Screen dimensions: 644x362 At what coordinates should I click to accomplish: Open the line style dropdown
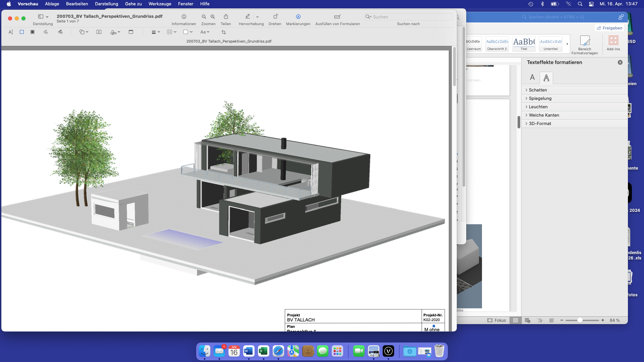156,32
